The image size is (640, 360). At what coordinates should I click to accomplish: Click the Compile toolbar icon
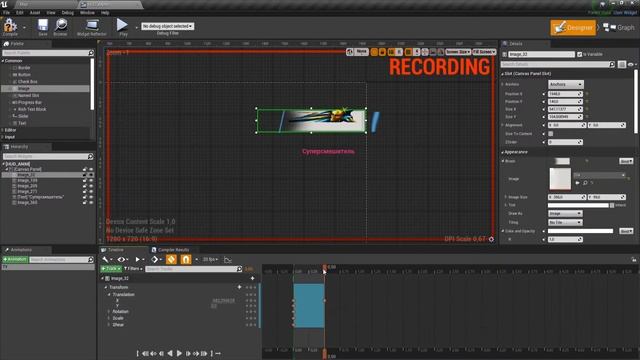[10, 26]
